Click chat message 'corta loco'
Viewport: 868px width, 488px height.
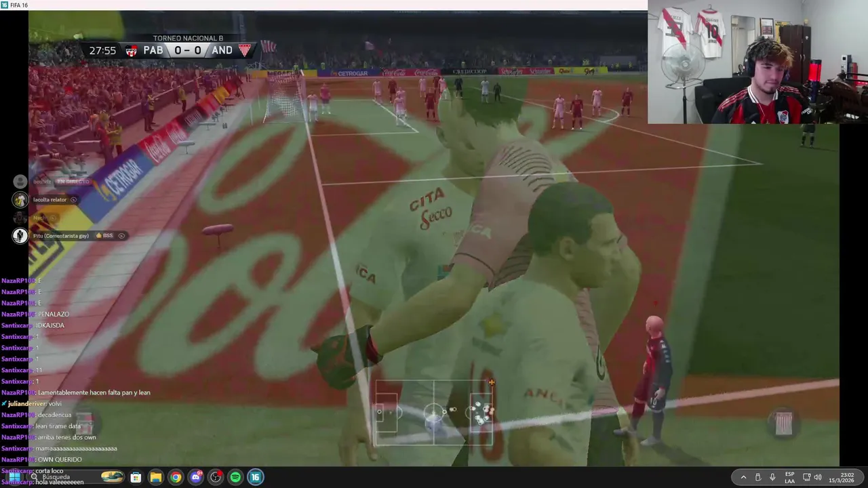[49, 471]
